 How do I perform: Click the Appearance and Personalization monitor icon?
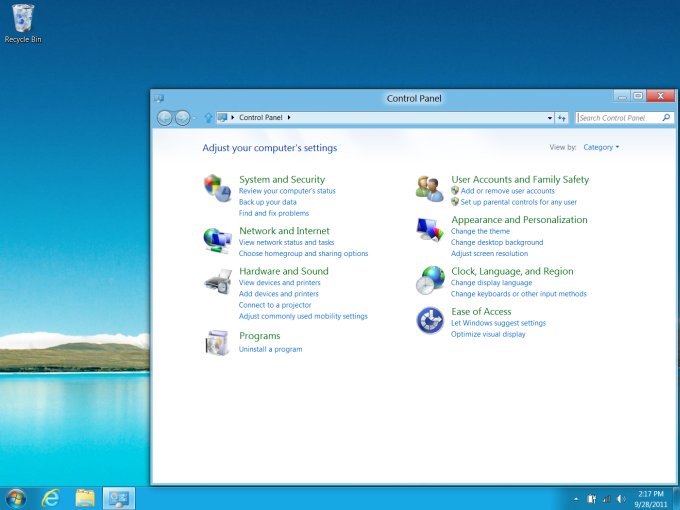click(x=430, y=230)
